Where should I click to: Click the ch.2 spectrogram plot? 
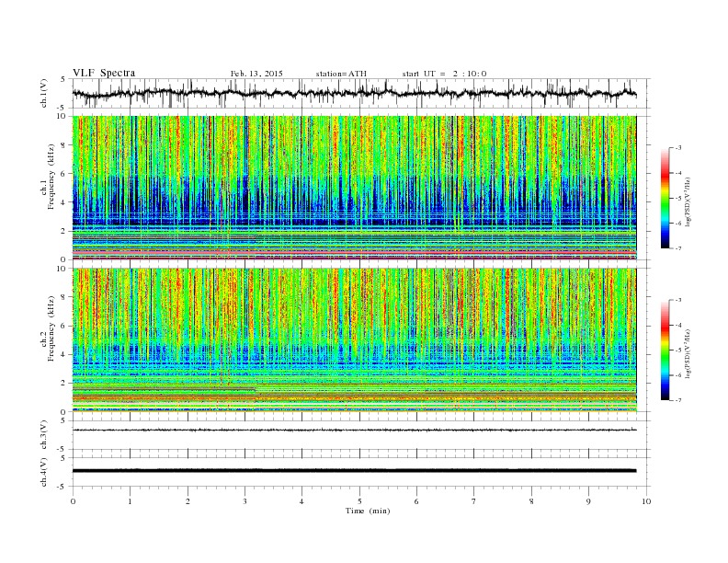coord(355,339)
